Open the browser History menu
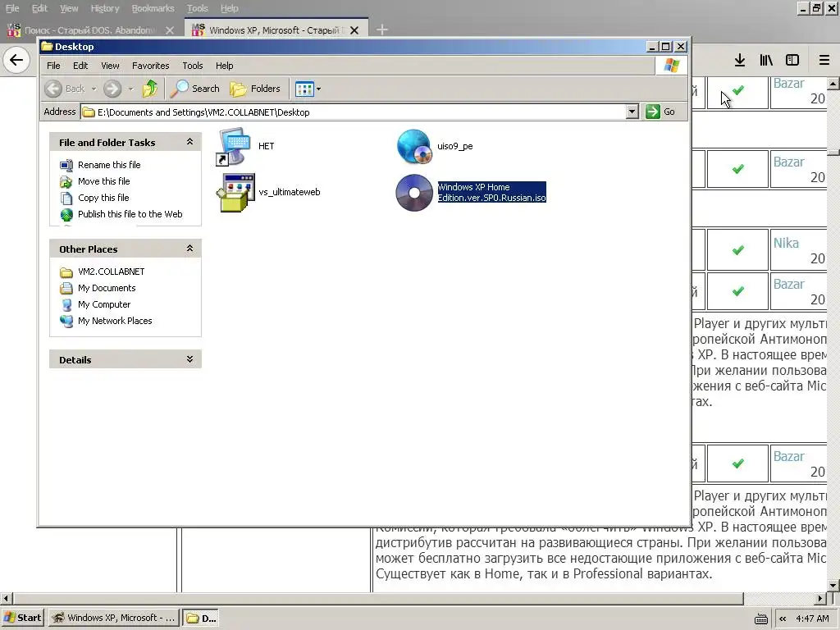 (105, 8)
